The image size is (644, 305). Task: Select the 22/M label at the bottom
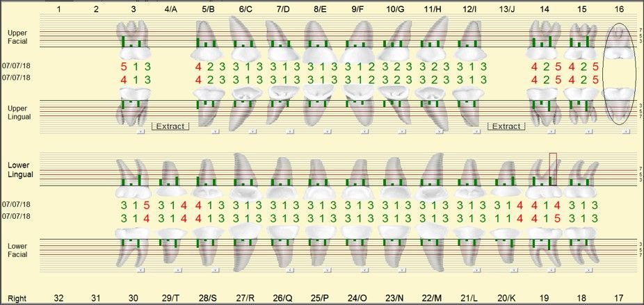point(432,298)
